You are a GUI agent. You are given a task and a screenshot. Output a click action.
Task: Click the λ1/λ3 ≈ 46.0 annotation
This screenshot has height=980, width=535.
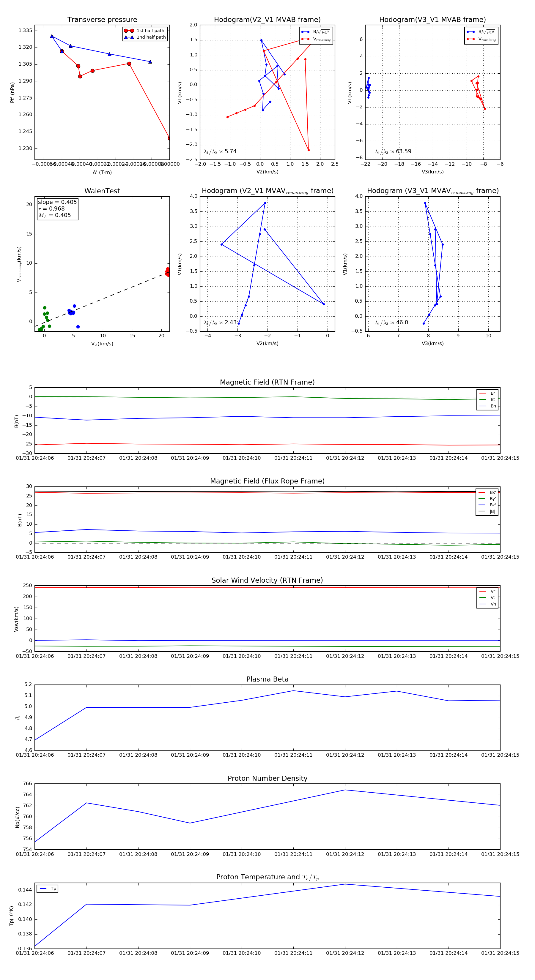[391, 323]
